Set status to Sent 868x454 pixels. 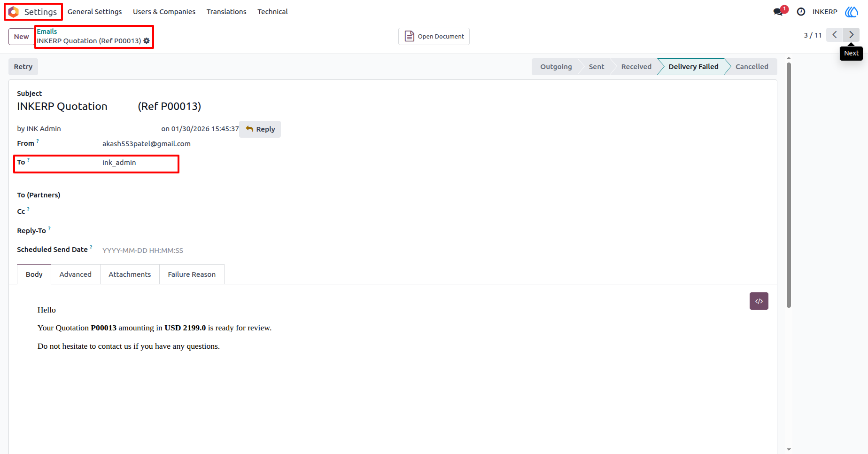click(x=597, y=67)
